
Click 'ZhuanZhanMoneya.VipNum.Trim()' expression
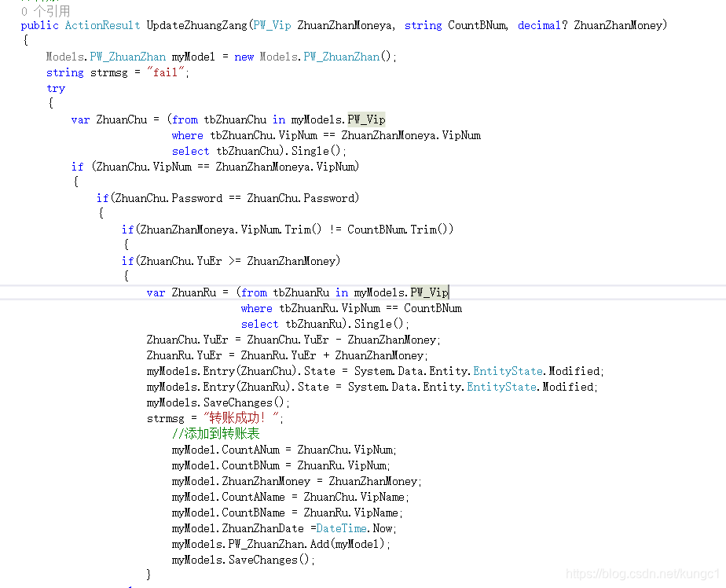pos(230,230)
